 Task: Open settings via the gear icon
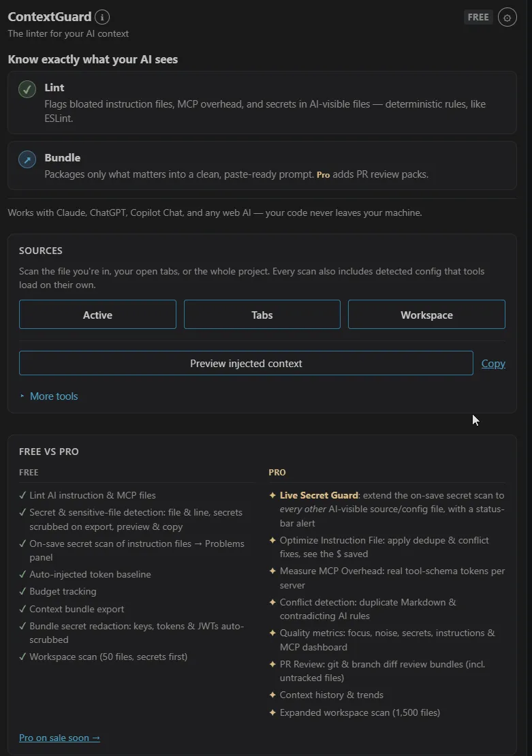[x=507, y=17]
